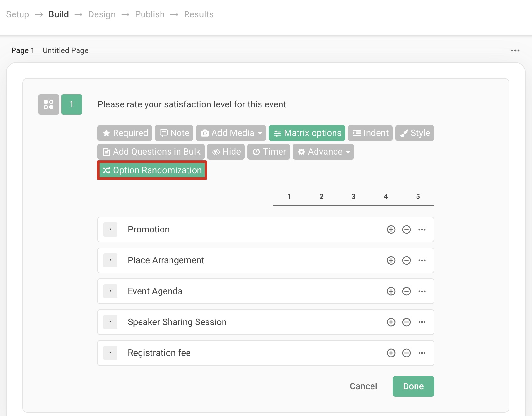Viewport: 532px width, 416px height.
Task: Switch to the Results step
Action: pyautogui.click(x=198, y=14)
